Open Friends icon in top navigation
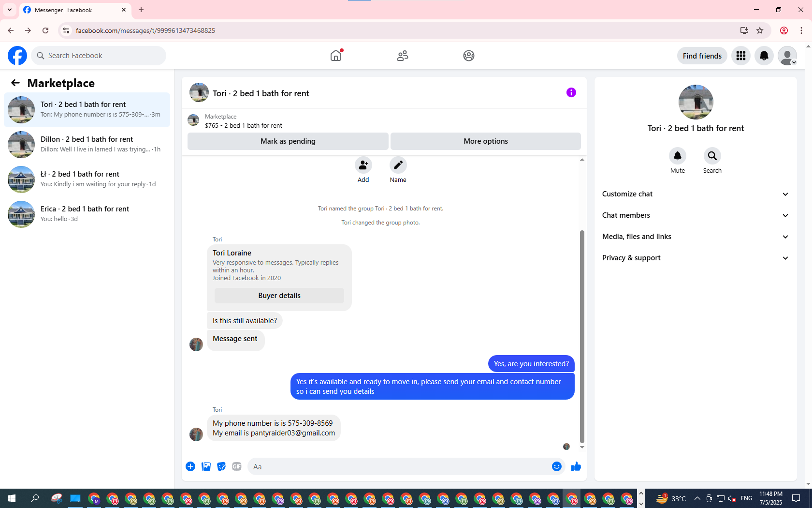The image size is (812, 508). (403, 56)
